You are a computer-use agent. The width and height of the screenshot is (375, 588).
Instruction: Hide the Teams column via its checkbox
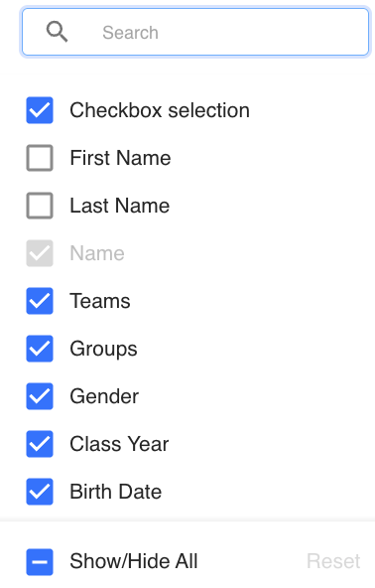click(x=40, y=301)
